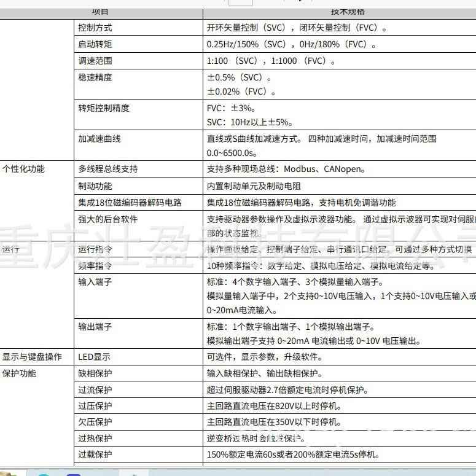
Task: Select the '保护功能' category cell
Action: [x=37, y=416]
